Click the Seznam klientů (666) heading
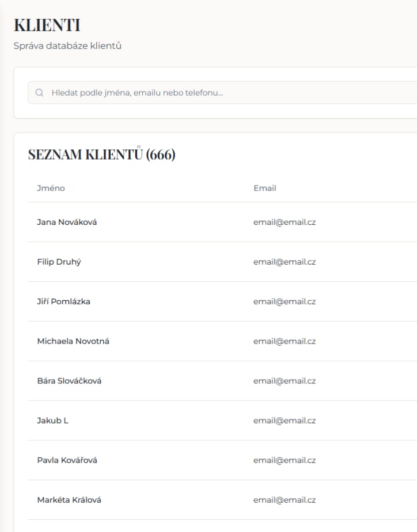 (x=101, y=155)
